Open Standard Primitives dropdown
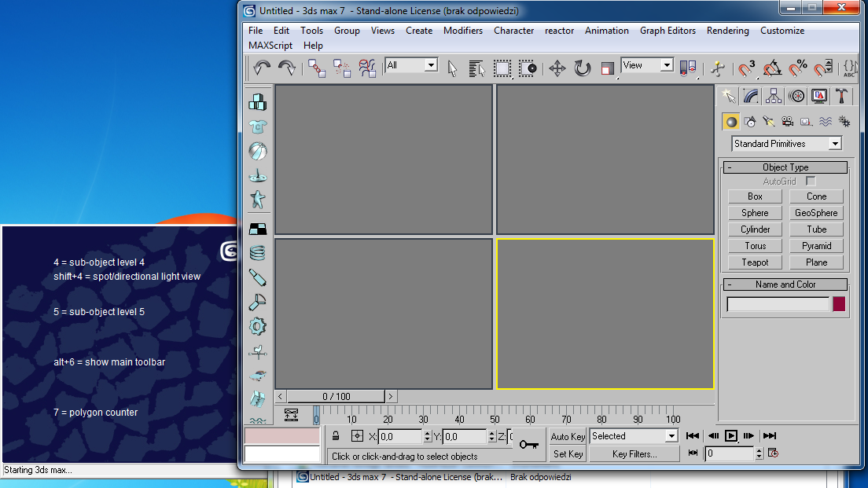The width and height of the screenshot is (868, 488). pos(786,144)
